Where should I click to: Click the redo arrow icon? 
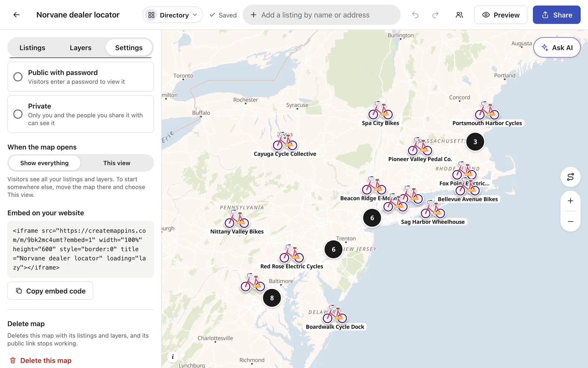click(x=435, y=15)
